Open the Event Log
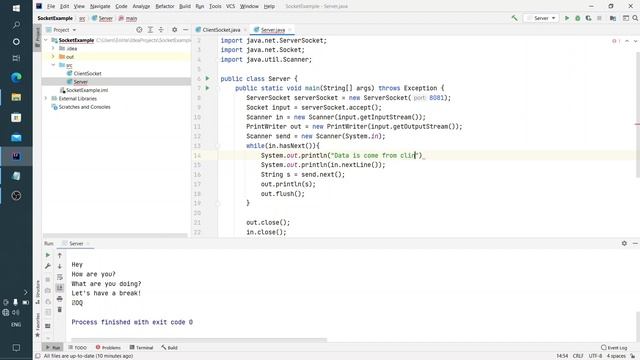Image resolution: width=640 pixels, height=360 pixels. click(614, 348)
